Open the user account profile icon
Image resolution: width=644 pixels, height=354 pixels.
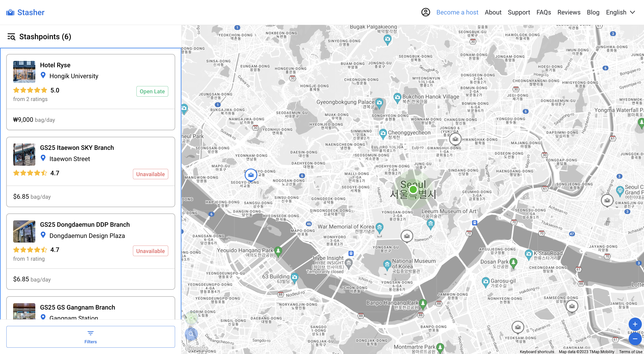426,12
